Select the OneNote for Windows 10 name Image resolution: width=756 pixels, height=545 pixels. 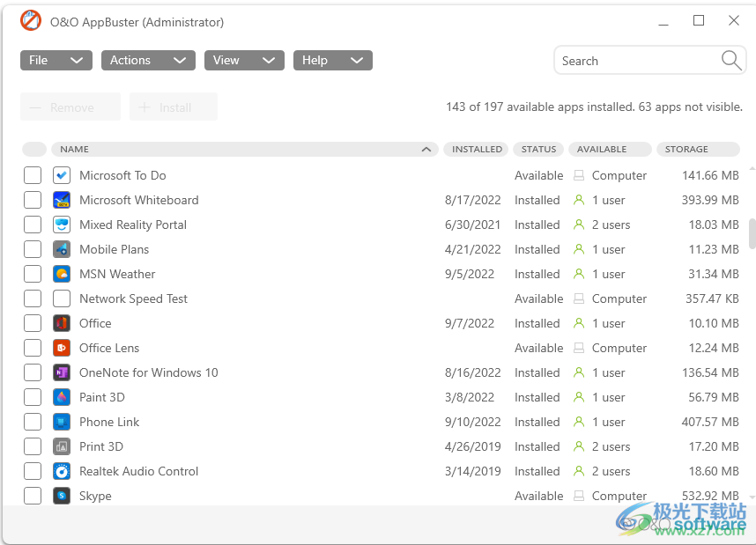pos(149,372)
